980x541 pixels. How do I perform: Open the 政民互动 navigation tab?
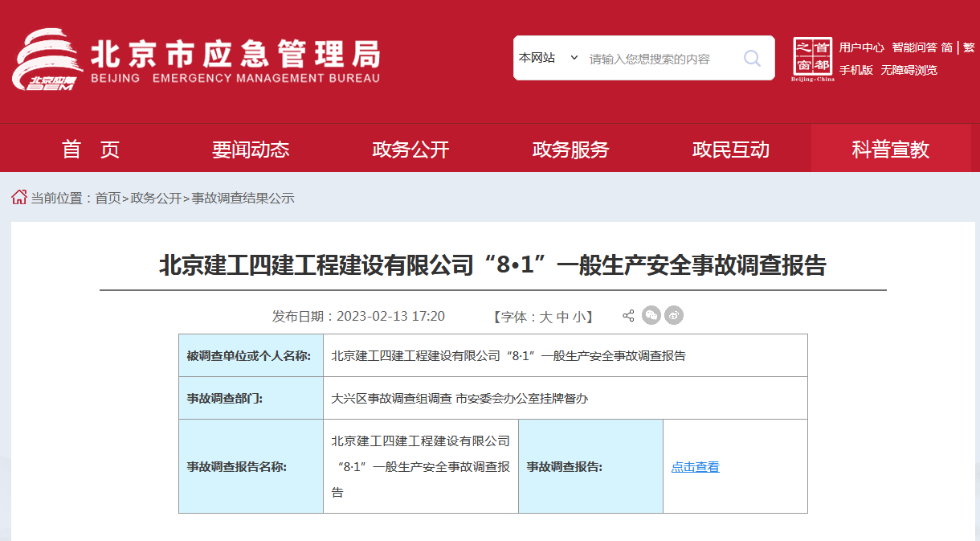pos(731,149)
